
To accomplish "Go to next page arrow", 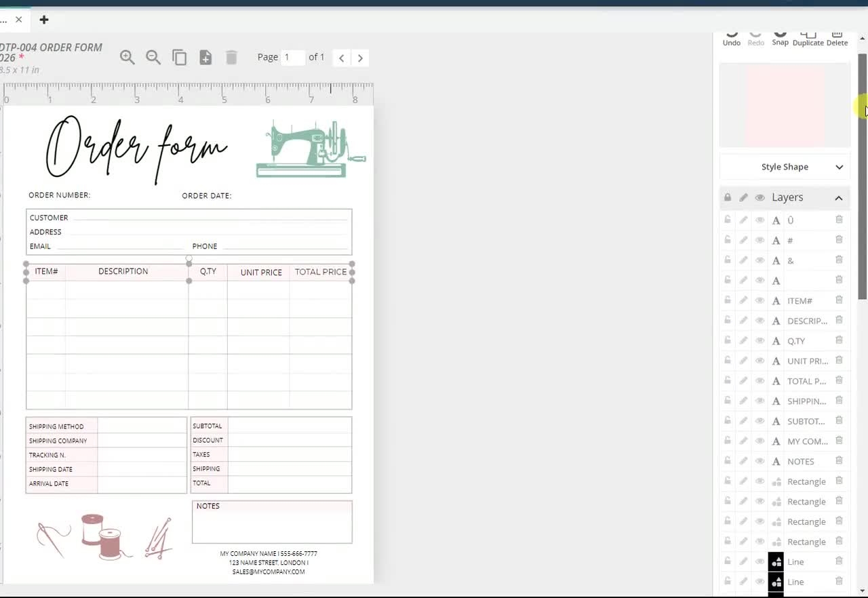I will [360, 58].
